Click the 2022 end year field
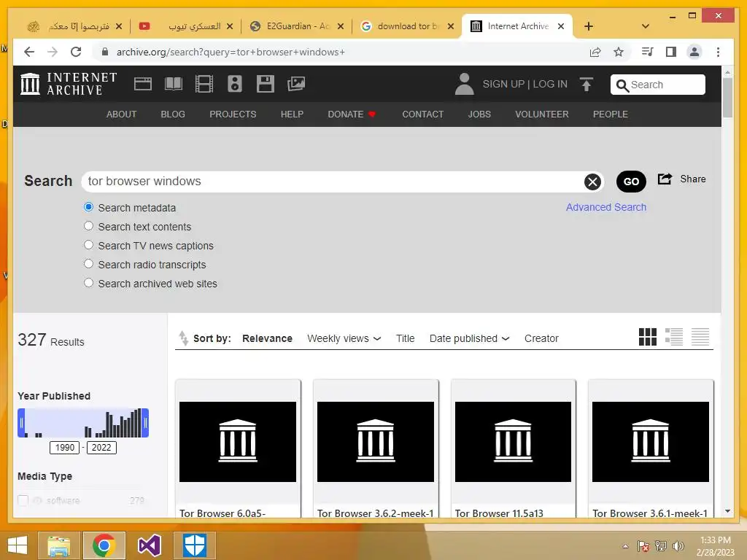 tap(101, 448)
